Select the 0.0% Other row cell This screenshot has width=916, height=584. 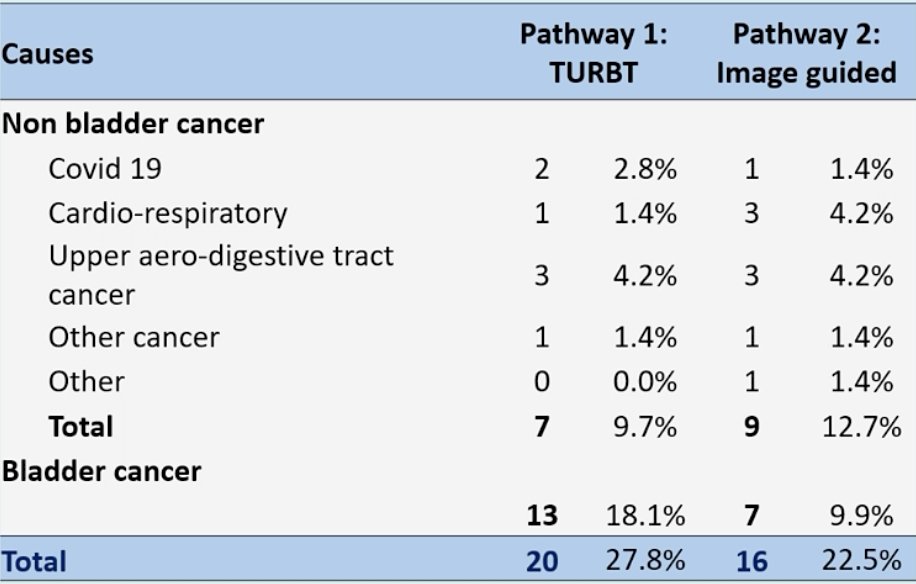click(645, 382)
